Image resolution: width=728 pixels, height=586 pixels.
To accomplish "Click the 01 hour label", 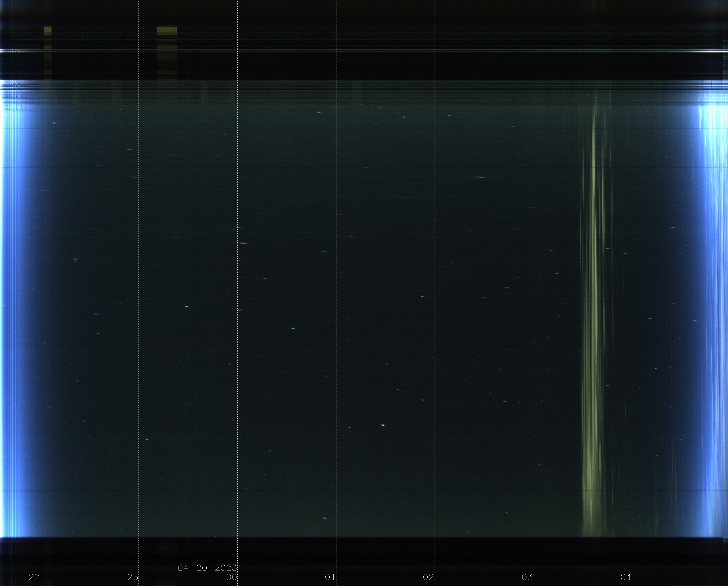I will 330,577.
